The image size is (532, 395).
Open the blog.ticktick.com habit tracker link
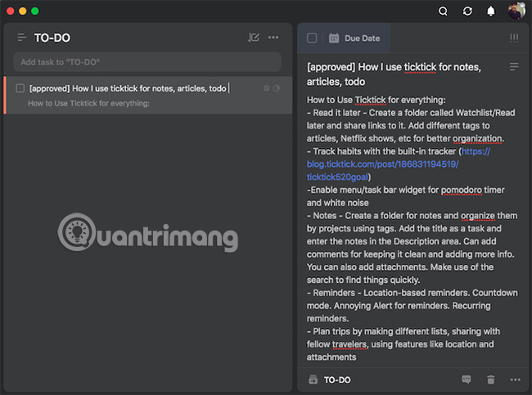point(399,164)
